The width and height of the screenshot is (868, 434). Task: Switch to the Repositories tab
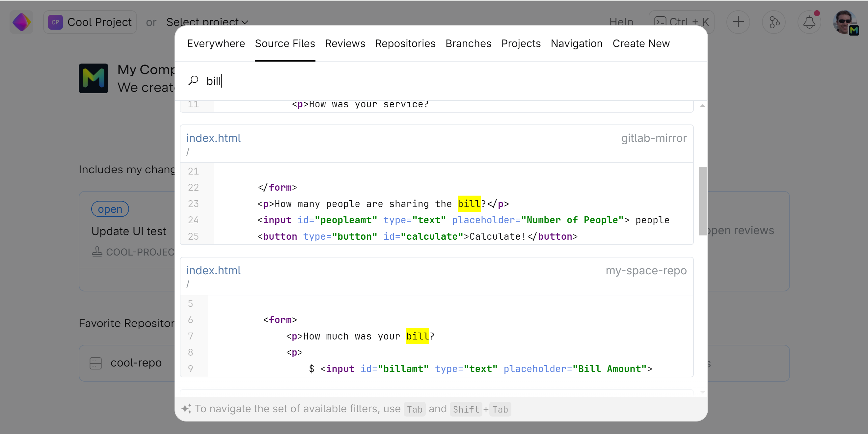405,43
